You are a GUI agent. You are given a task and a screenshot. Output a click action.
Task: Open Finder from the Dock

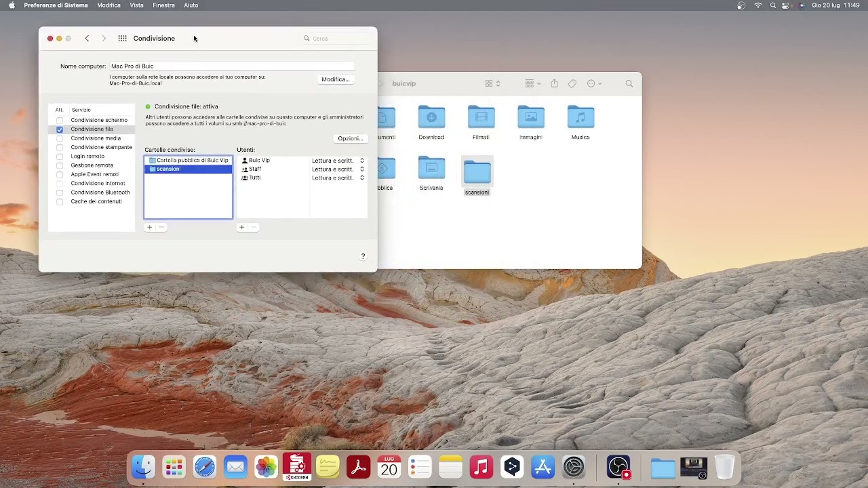[143, 467]
